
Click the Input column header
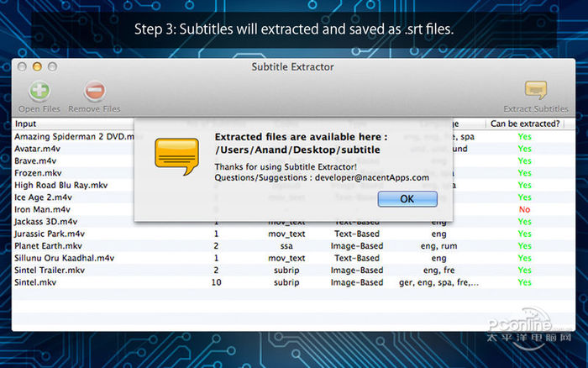pos(25,124)
